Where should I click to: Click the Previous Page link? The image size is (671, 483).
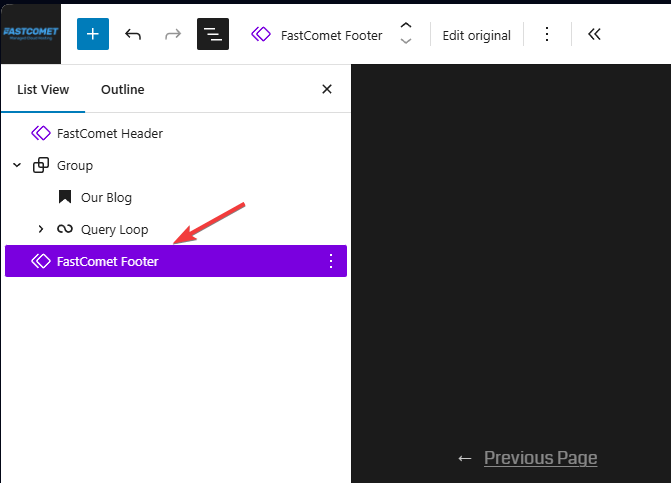pyautogui.click(x=540, y=458)
